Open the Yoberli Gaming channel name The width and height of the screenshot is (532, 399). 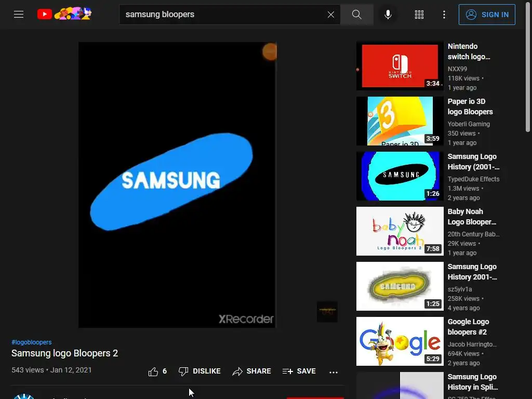click(x=469, y=124)
